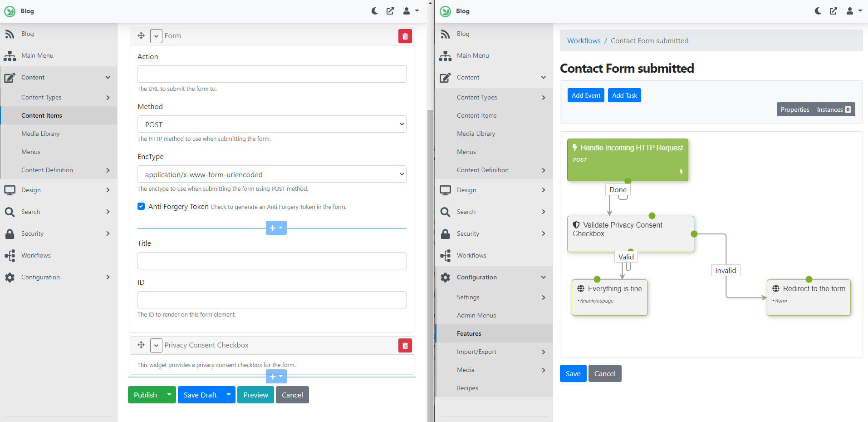The height and width of the screenshot is (422, 868).
Task: Toggle dark mode moon icon in right window
Action: (x=818, y=11)
